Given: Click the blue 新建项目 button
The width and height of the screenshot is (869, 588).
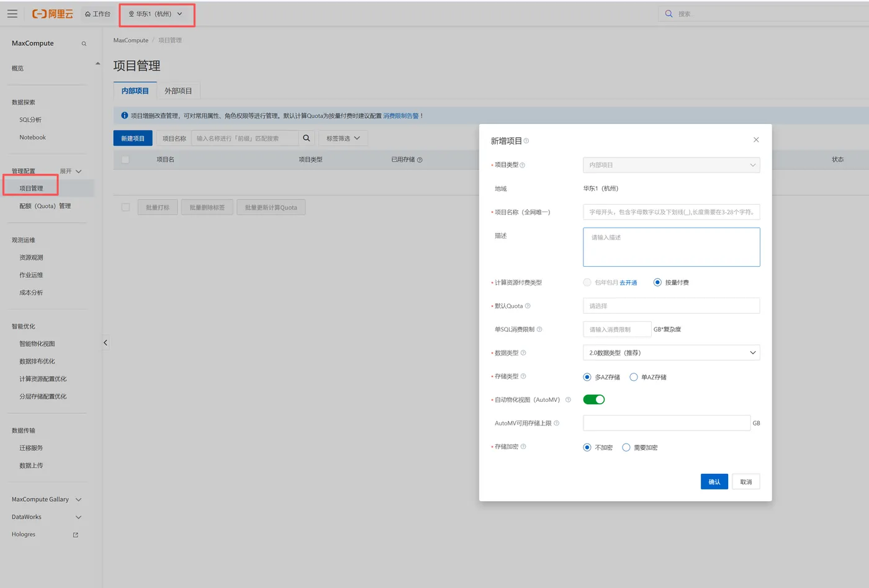Looking at the screenshot, I should 133,138.
